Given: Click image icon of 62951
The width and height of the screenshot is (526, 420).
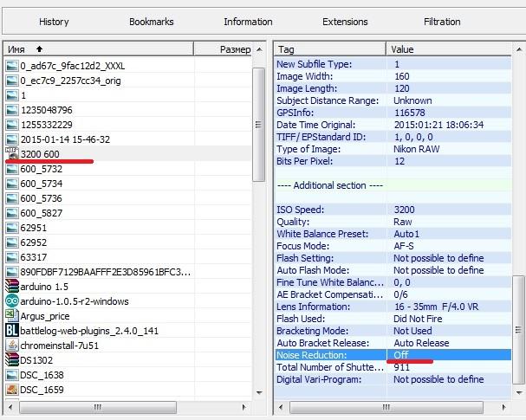Looking at the screenshot, I should coord(12,228).
